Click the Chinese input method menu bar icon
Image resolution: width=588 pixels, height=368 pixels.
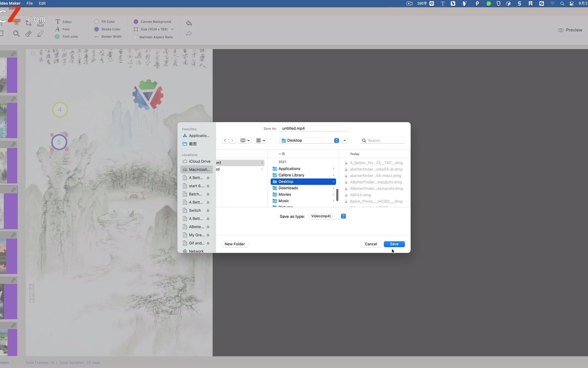coord(431,3)
